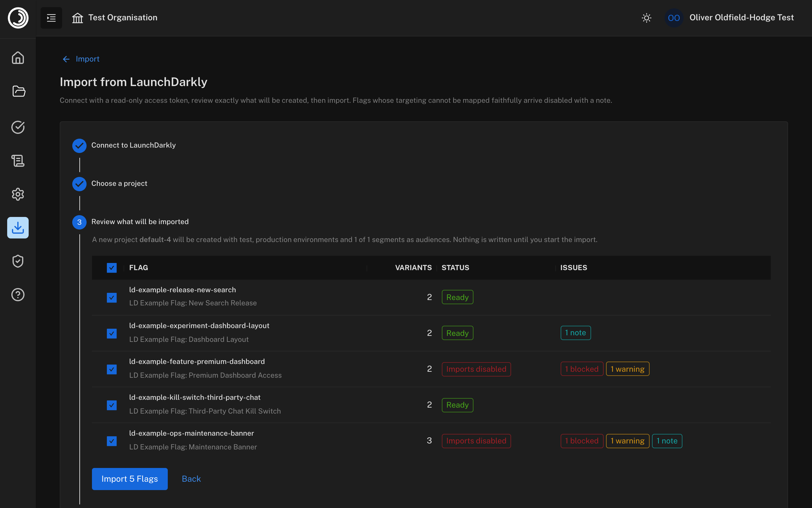
Task: Open Oliver Oldfield-Hodge Test user menu
Action: click(742, 17)
